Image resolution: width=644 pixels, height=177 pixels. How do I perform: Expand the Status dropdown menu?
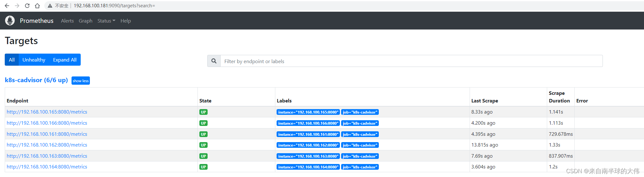pyautogui.click(x=106, y=21)
